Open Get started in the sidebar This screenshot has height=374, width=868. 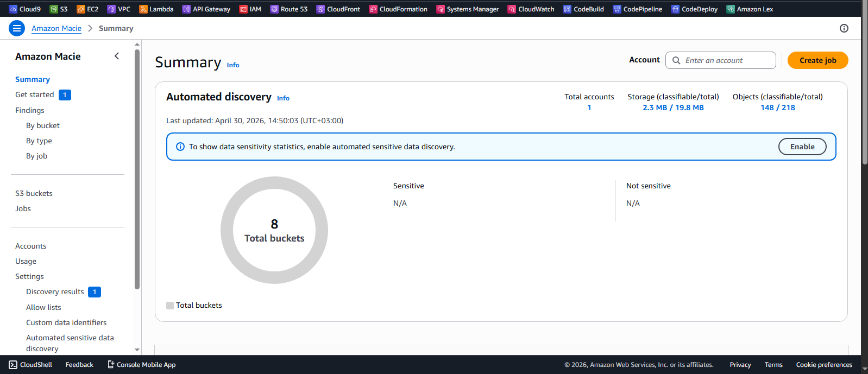point(35,94)
